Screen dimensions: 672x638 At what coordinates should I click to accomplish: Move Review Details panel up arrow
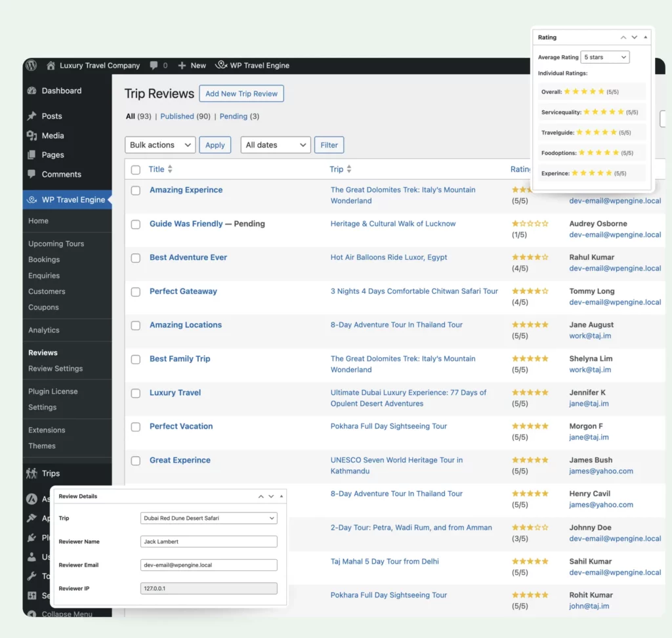click(261, 496)
